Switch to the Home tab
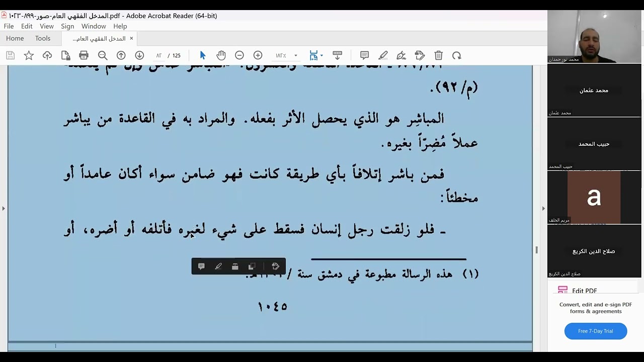644x362 pixels. (15, 38)
